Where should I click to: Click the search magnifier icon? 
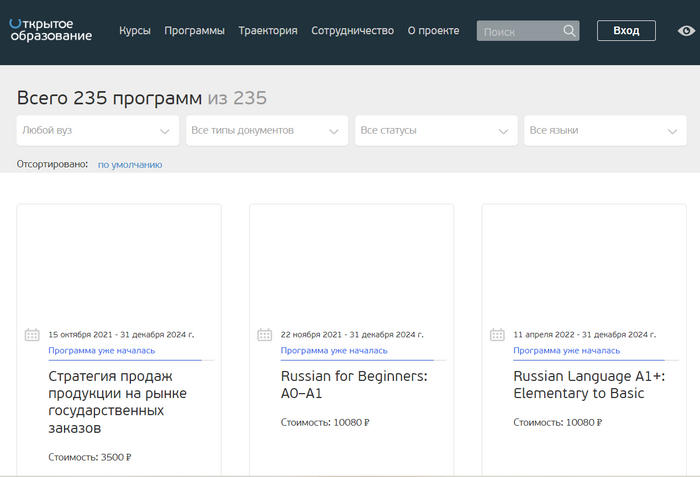(569, 31)
